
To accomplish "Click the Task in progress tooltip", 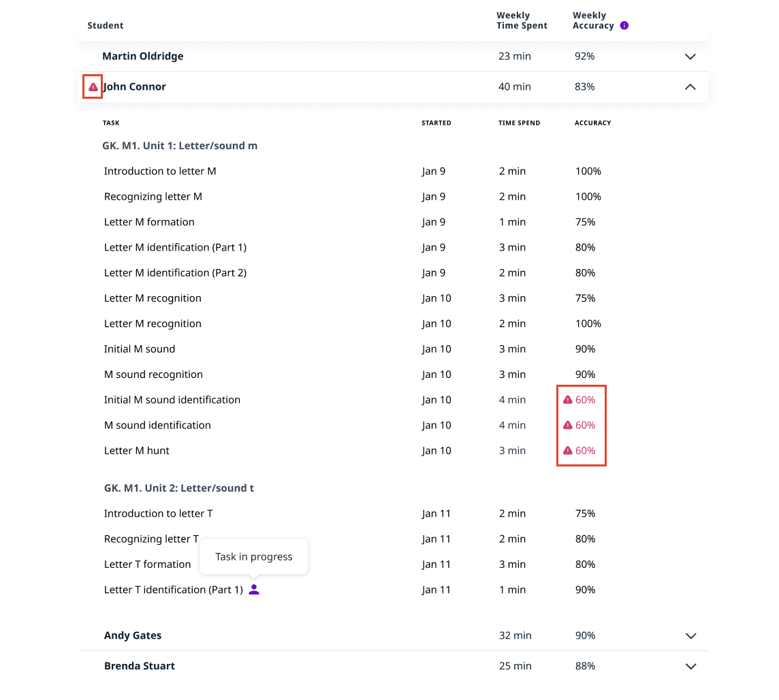I will (253, 557).
